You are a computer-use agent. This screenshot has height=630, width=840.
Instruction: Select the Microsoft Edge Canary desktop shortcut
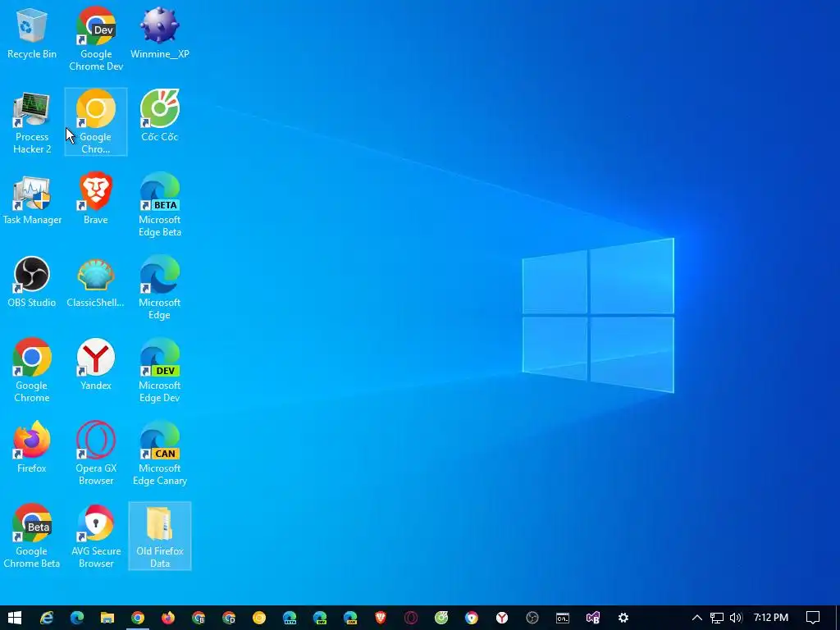click(160, 454)
